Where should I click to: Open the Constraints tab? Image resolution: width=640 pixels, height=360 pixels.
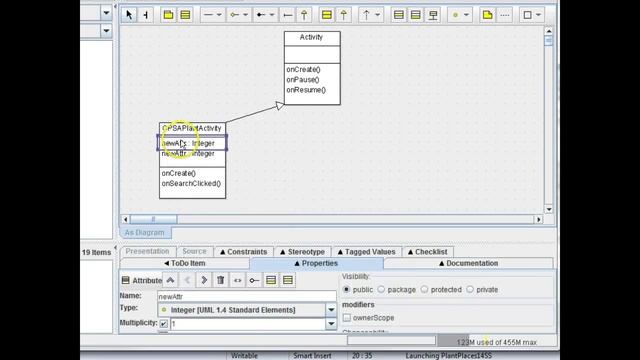point(244,252)
